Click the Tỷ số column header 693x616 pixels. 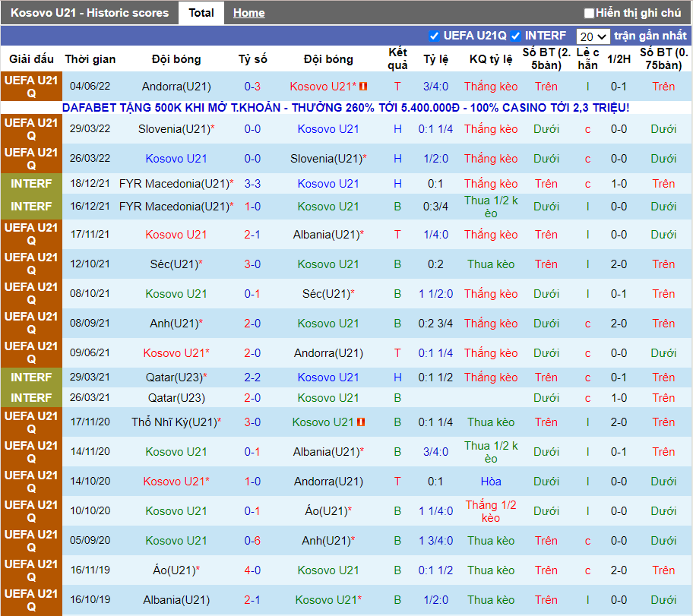252,58
